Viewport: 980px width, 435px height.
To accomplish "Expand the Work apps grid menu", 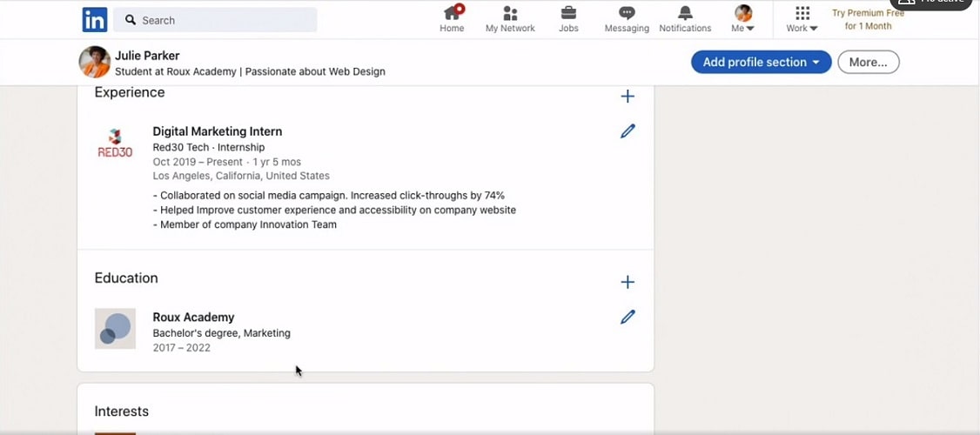I will tap(802, 19).
